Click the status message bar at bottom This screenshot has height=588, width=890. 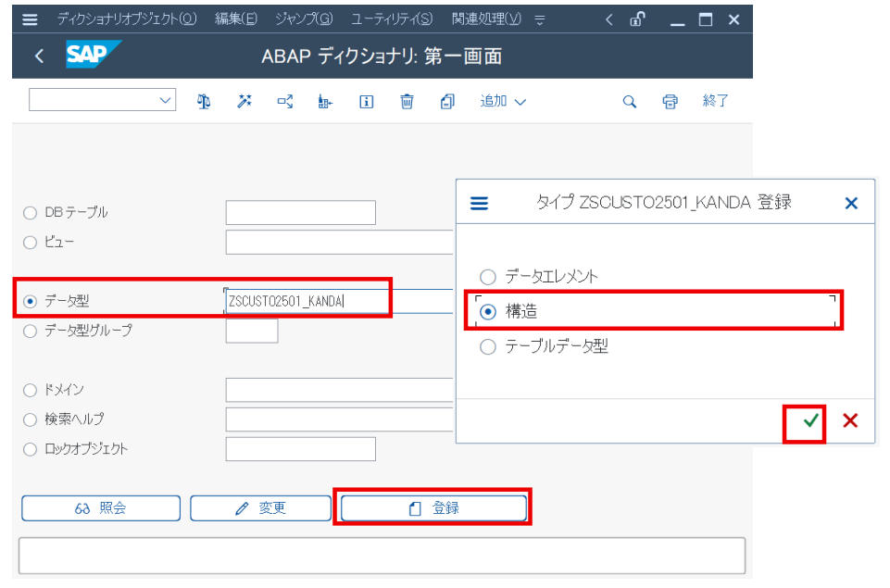pos(382,556)
